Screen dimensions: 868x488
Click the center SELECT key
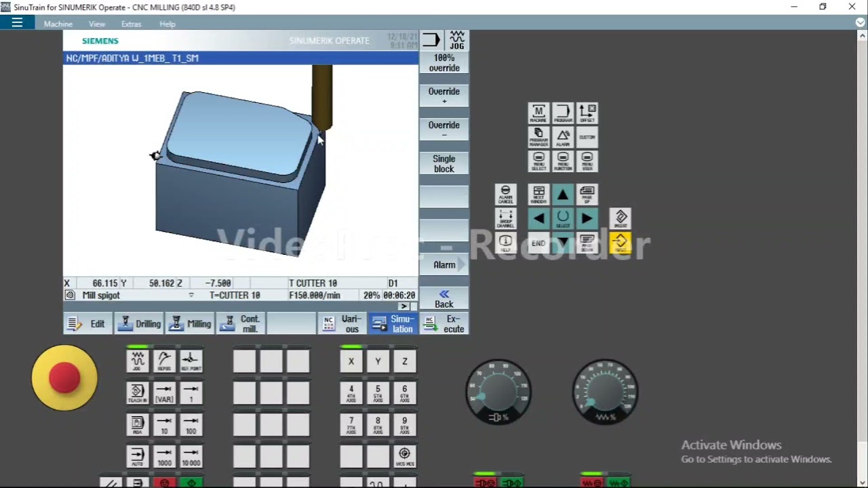click(x=563, y=218)
